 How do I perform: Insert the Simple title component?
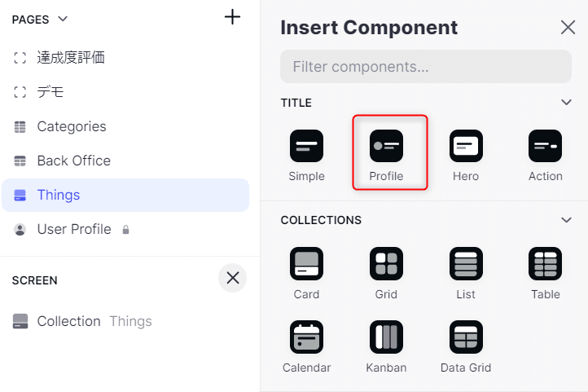click(306, 147)
